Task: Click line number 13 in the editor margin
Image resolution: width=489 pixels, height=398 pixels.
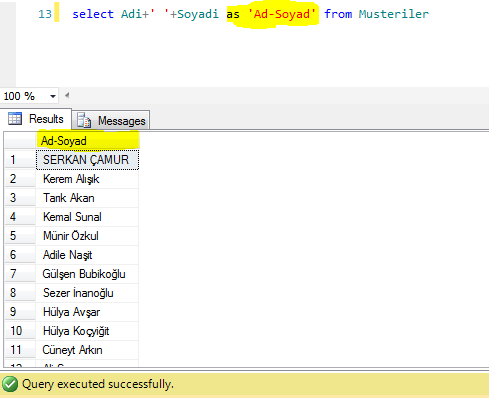Action: [x=45, y=14]
